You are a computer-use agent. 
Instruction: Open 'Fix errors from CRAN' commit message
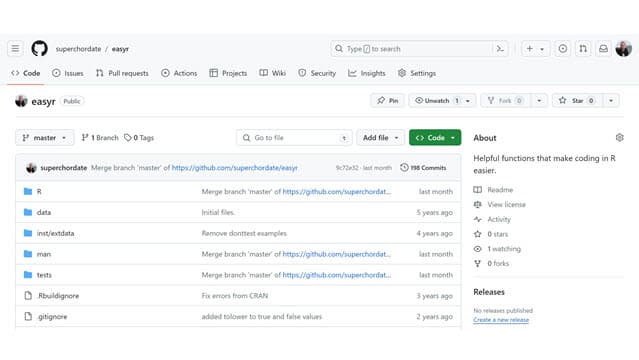235,296
